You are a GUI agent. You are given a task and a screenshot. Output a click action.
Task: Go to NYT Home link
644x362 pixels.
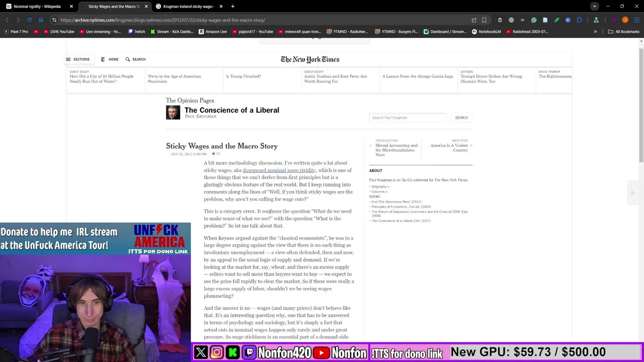[110, 59]
